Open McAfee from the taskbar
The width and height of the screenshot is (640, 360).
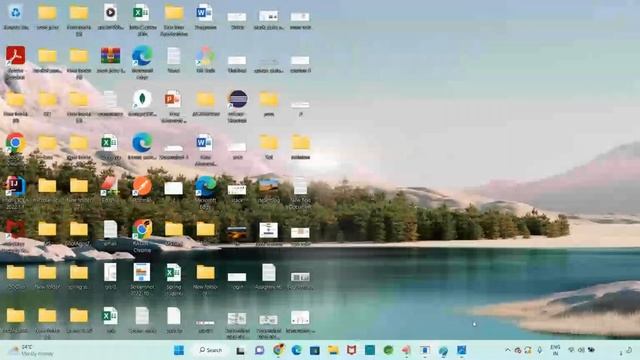(351, 350)
